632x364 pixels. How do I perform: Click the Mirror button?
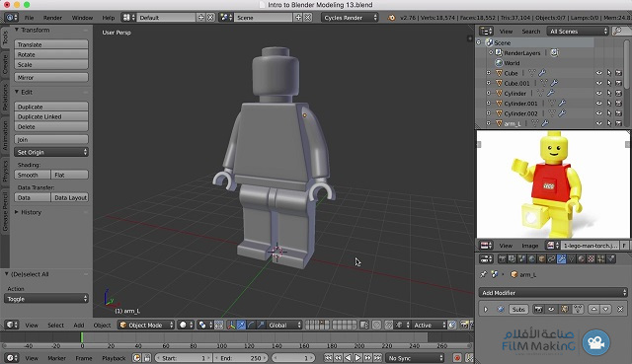[51, 77]
